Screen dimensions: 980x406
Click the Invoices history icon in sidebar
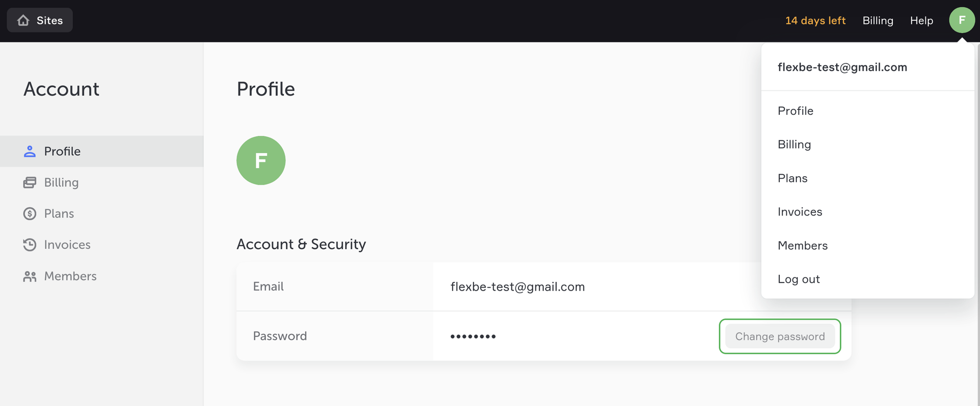pos(30,245)
